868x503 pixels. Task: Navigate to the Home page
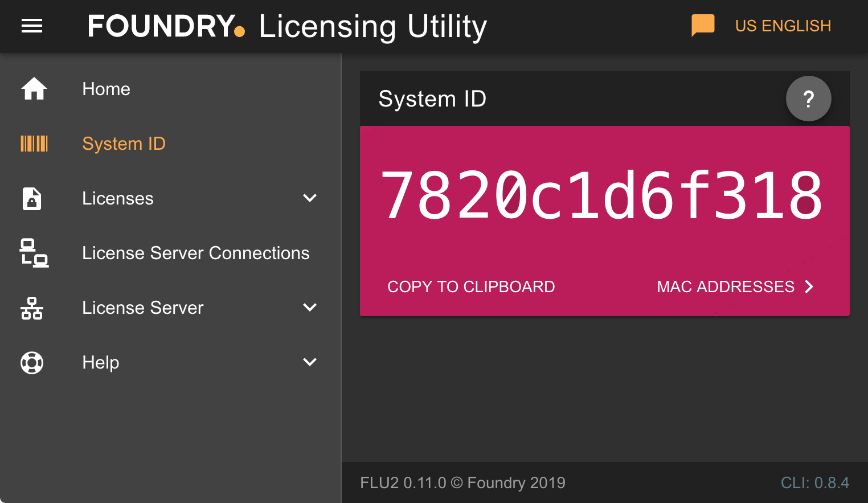[x=106, y=88]
